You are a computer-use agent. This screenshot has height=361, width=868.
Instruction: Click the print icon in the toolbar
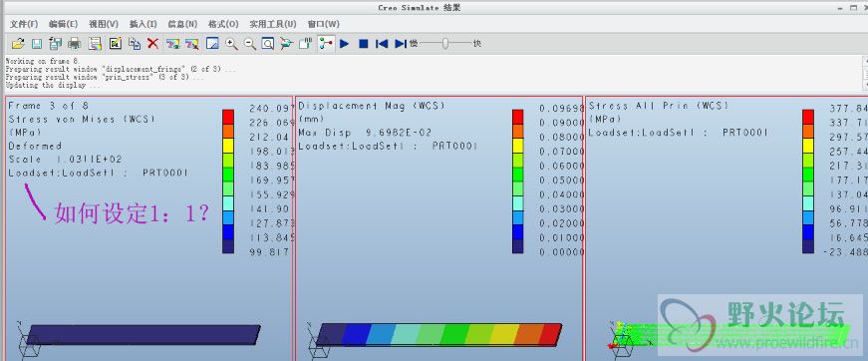[74, 43]
